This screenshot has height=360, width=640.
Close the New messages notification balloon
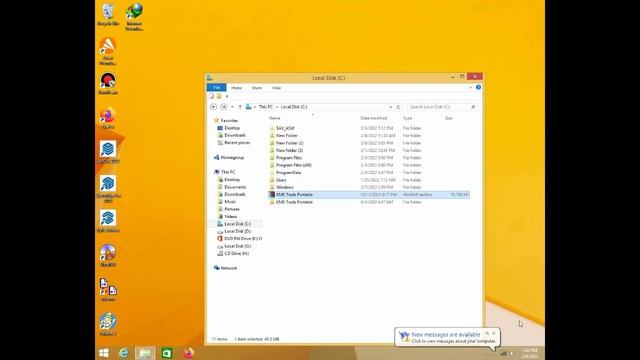click(494, 333)
